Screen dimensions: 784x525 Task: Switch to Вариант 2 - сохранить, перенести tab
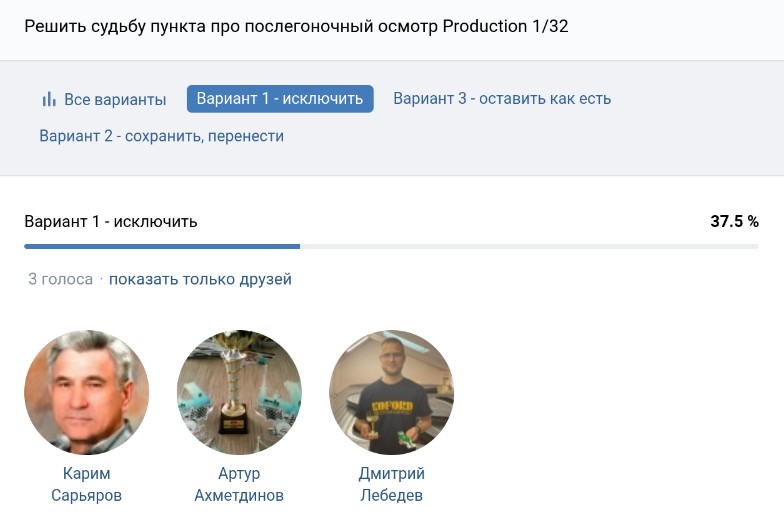161,136
